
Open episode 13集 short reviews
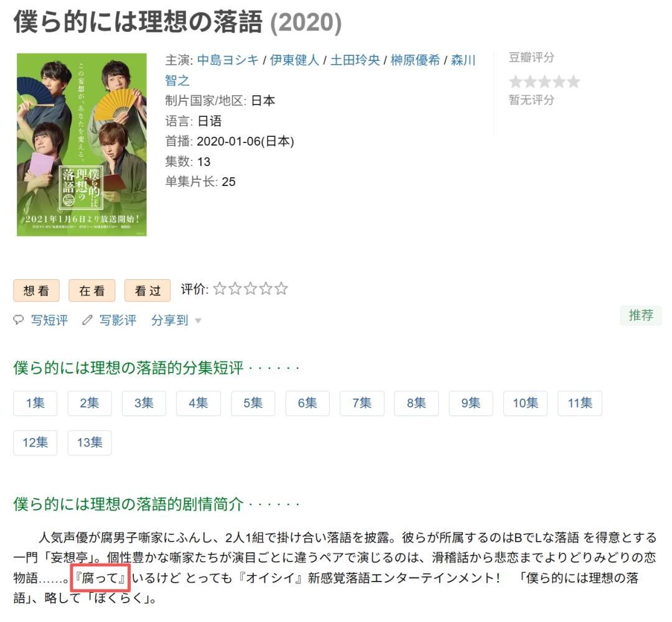pyautogui.click(x=90, y=442)
